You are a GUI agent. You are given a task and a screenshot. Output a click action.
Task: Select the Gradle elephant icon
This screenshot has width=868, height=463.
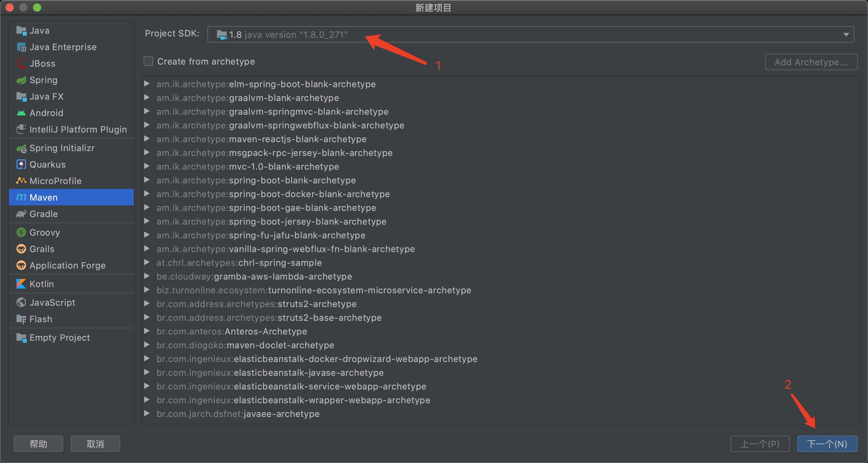21,214
